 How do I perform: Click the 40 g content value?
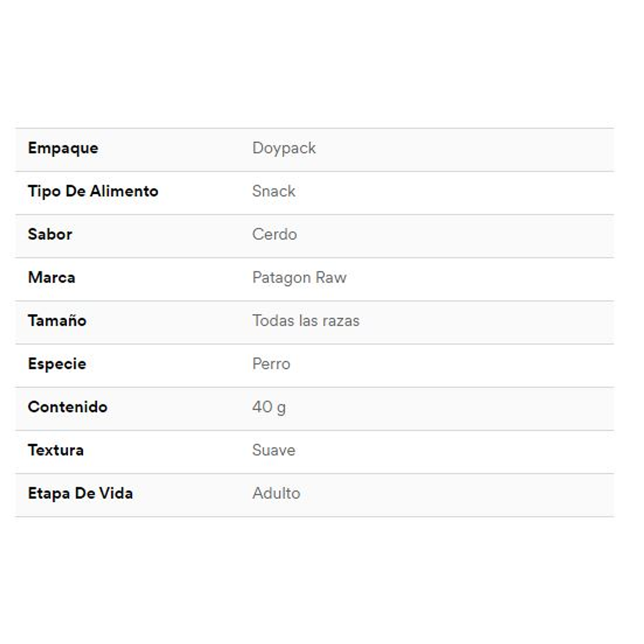pyautogui.click(x=269, y=407)
